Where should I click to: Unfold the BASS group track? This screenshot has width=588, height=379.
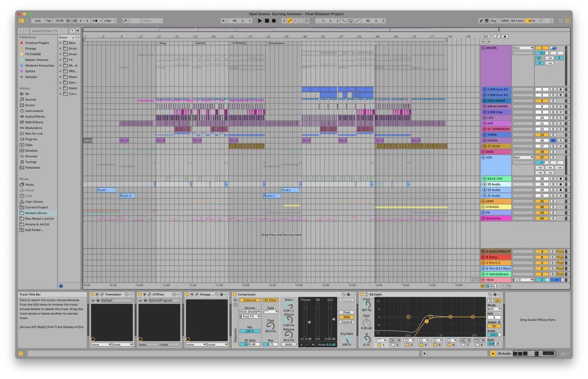pos(483,152)
